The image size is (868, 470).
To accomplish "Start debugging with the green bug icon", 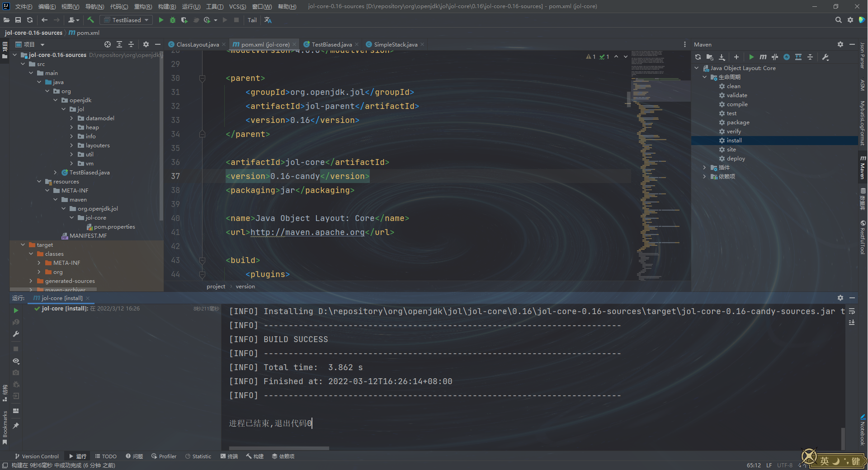I will click(x=173, y=20).
